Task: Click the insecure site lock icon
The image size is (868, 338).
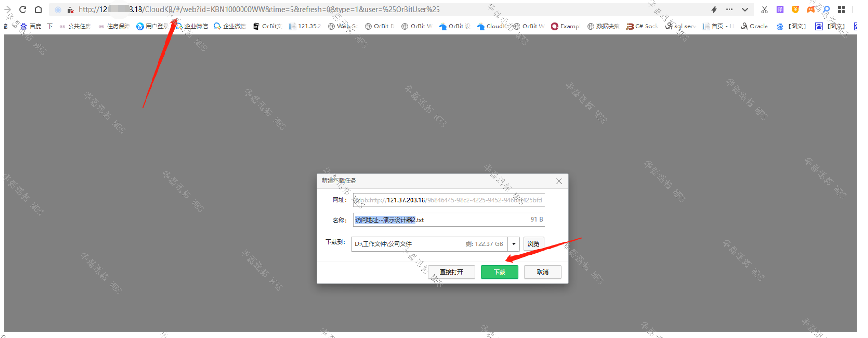Action: coord(70,10)
